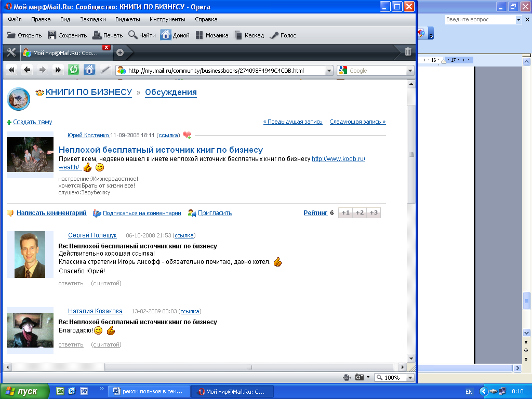Image resolution: width=532 pixels, height=399 pixels.
Task: Open Word from the quick launch bar
Action: tap(84, 392)
